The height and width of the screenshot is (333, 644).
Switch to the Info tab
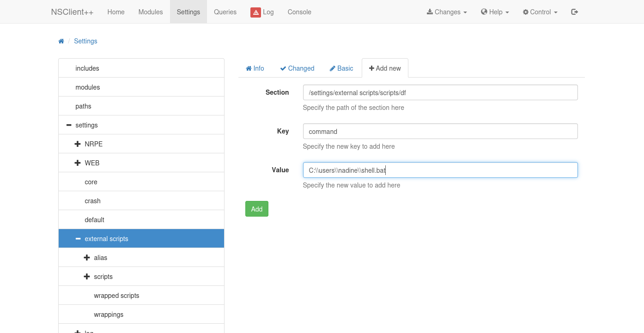point(255,68)
